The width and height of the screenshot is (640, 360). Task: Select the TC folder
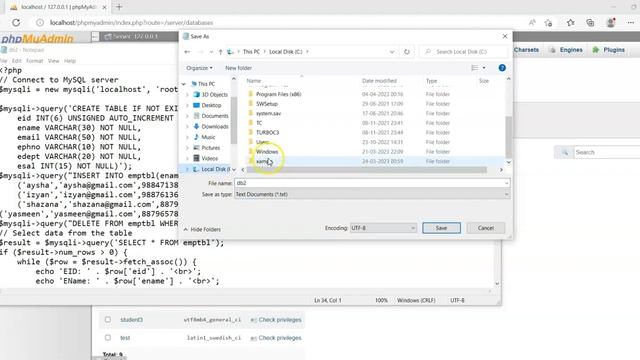pos(259,123)
